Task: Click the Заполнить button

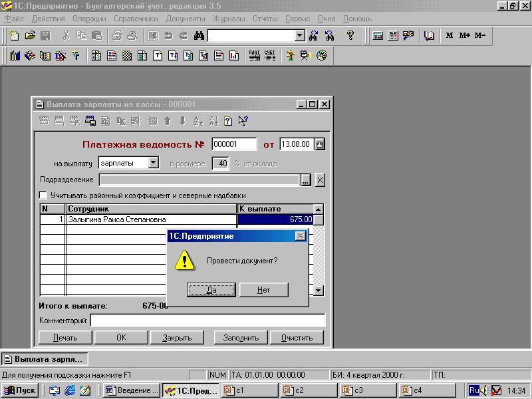Action: pyautogui.click(x=241, y=338)
